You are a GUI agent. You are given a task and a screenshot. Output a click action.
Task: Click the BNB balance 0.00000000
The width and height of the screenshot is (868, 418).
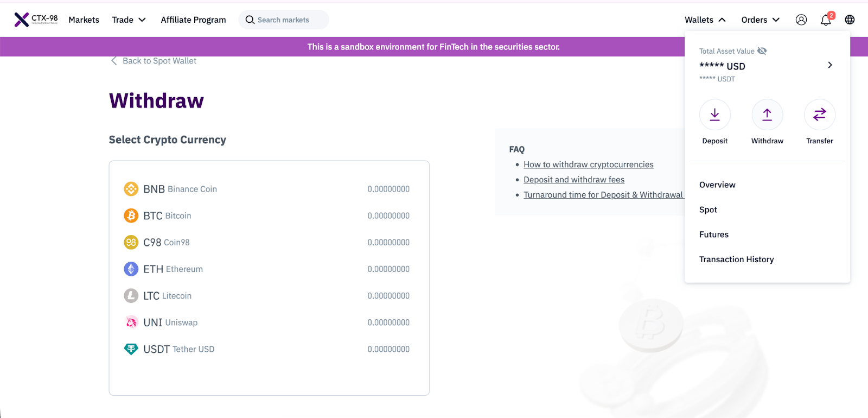(388, 189)
